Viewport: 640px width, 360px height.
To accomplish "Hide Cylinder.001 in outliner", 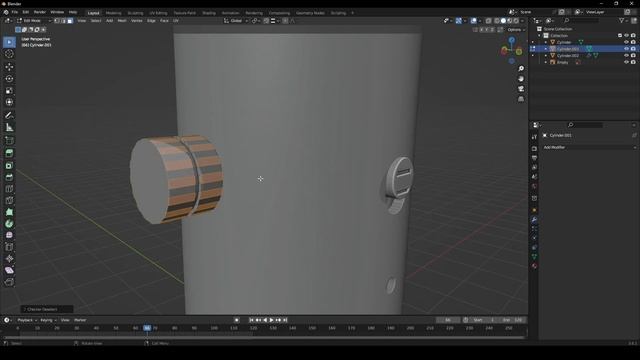I will click(x=626, y=49).
